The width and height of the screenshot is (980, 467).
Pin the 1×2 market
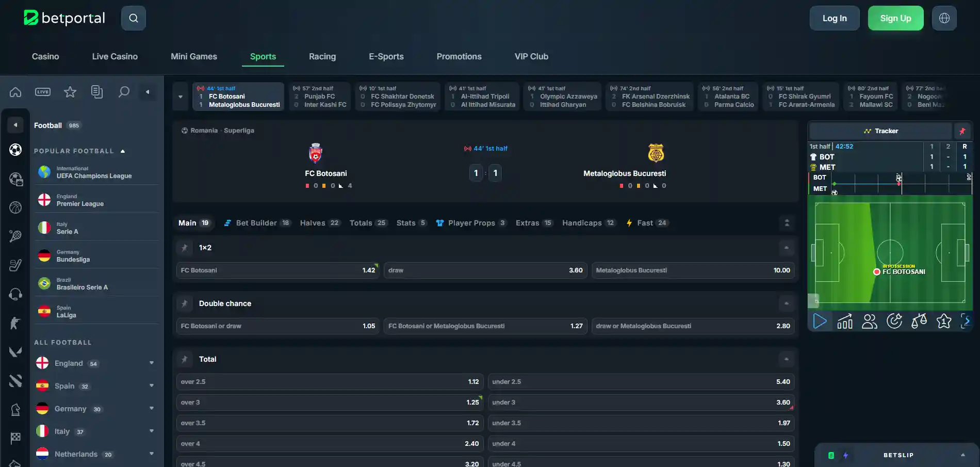pyautogui.click(x=184, y=248)
